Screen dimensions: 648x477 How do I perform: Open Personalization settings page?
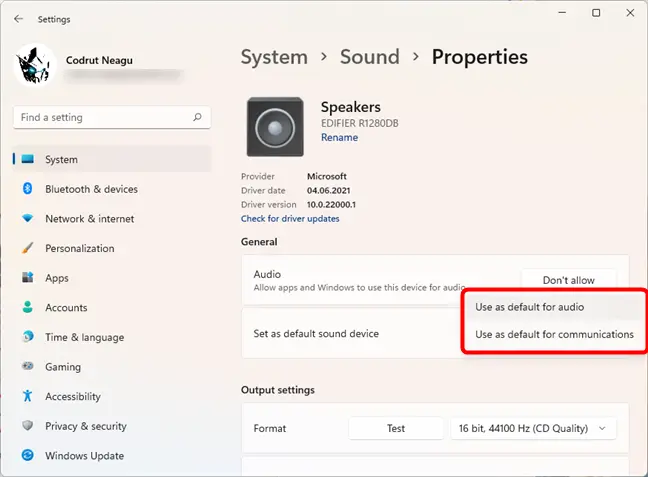pyautogui.click(x=80, y=248)
